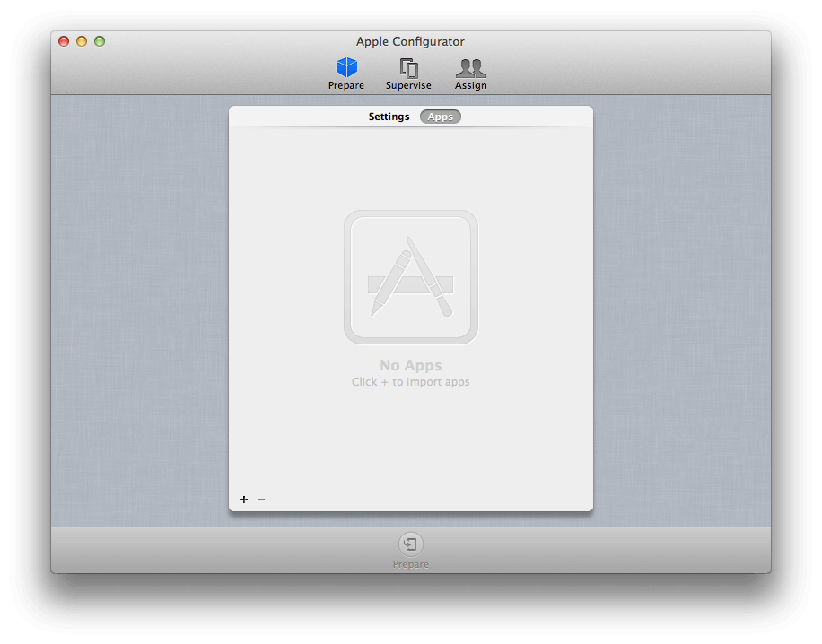Minimize the Apple Configurator window
The image size is (822, 644).
coord(82,41)
